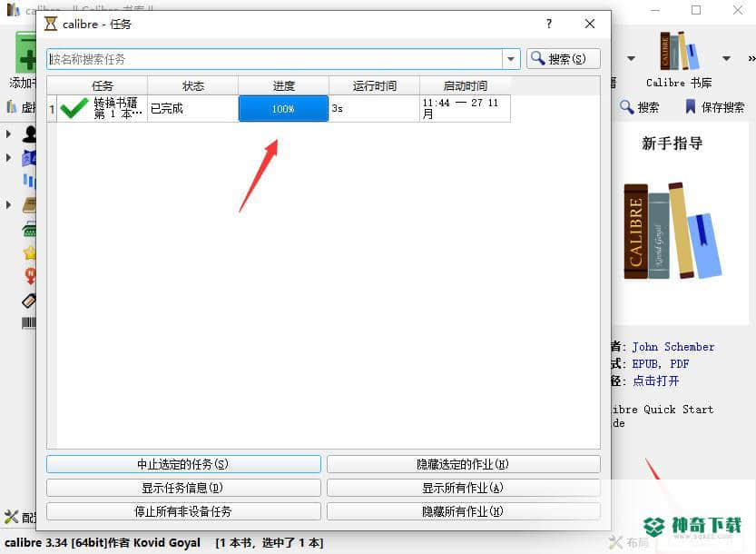Click the 隐藏所有作业(H) button
Image resolution: width=756 pixels, height=554 pixels.
coord(464,511)
